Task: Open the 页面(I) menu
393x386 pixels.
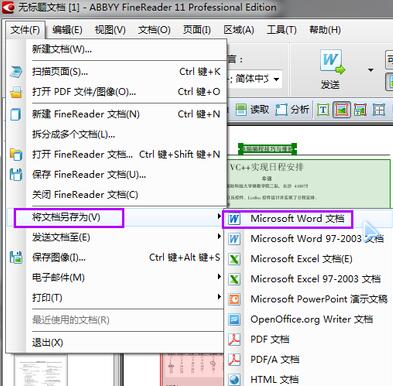Action: tap(196, 30)
